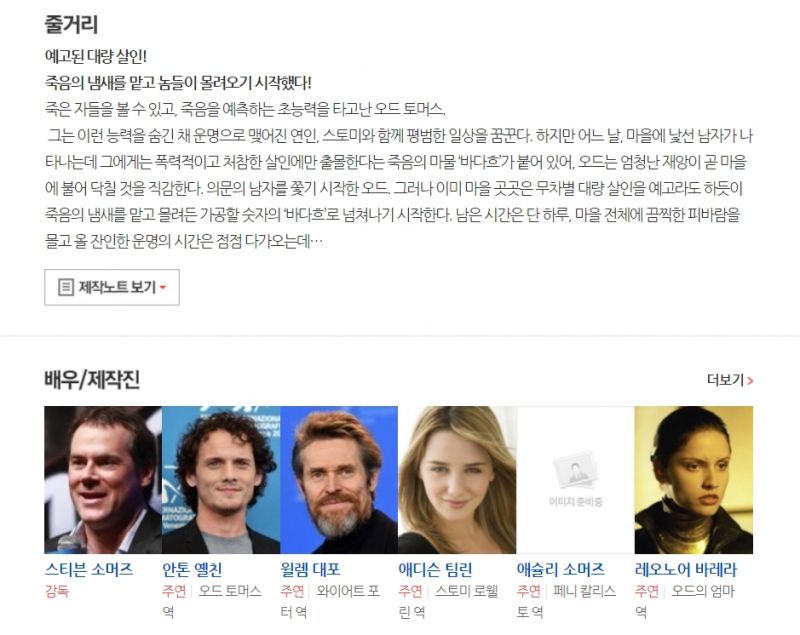The image size is (800, 635).
Task: Open the 제작노트 보기 production notes button
Action: (x=112, y=287)
